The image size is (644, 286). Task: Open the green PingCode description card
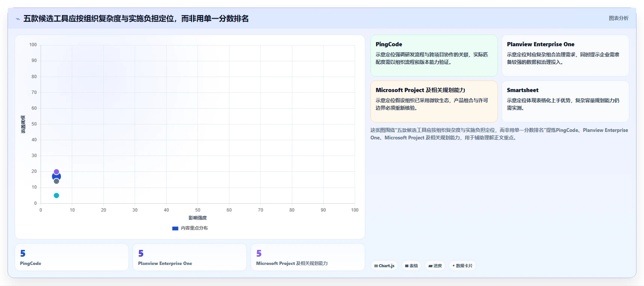click(434, 56)
